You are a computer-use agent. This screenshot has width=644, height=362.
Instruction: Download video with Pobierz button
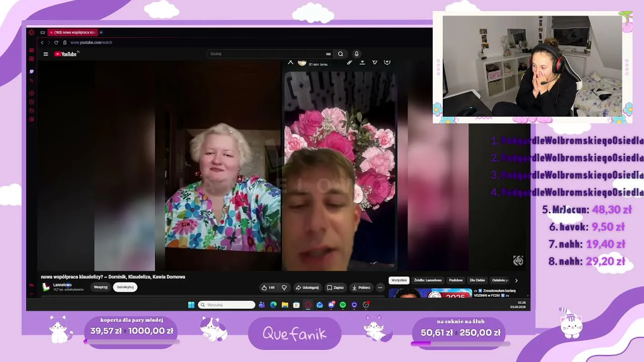tap(362, 288)
